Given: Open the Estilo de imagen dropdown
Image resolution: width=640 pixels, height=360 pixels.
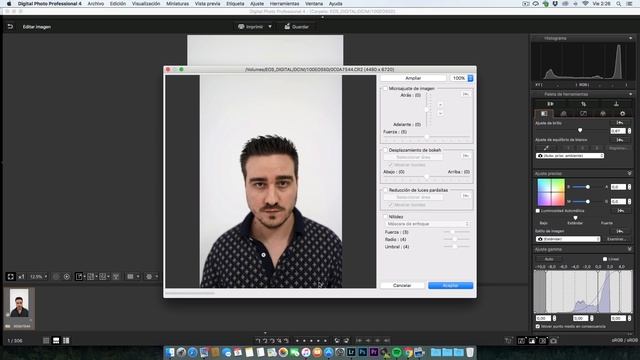Looking at the screenshot, I should tap(568, 239).
